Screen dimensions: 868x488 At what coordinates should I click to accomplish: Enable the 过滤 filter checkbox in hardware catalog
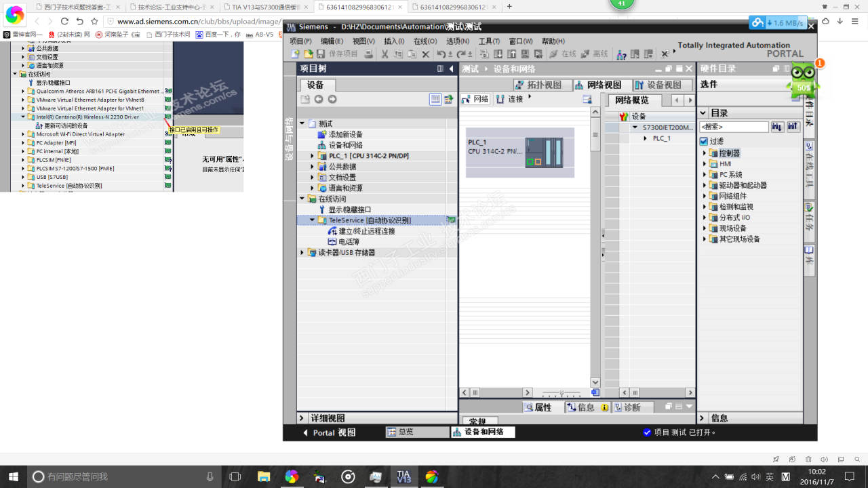point(704,141)
